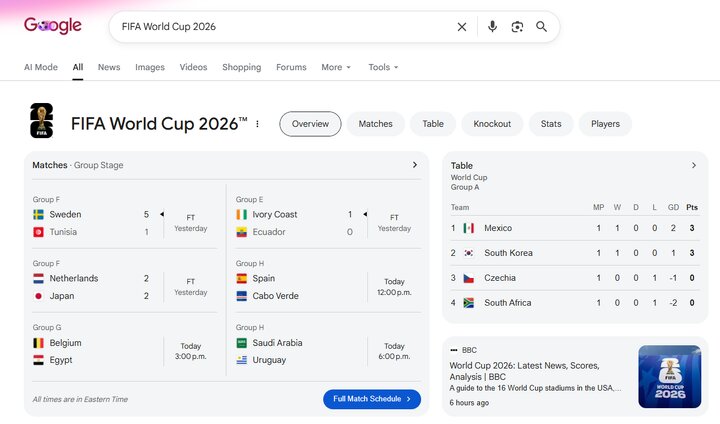Expand the Matches Group Stage section arrow

(x=415, y=165)
